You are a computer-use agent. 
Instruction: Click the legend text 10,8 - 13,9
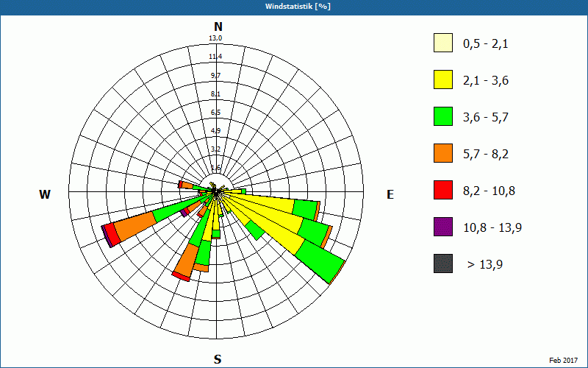(492, 228)
